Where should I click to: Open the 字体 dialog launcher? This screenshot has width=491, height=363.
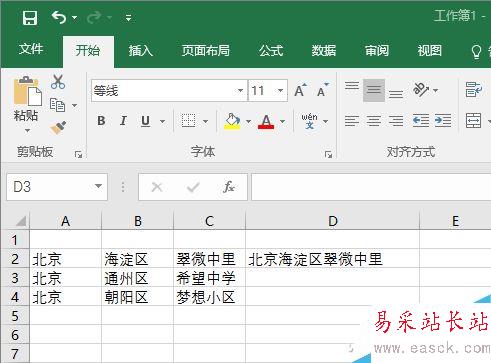pyautogui.click(x=329, y=154)
